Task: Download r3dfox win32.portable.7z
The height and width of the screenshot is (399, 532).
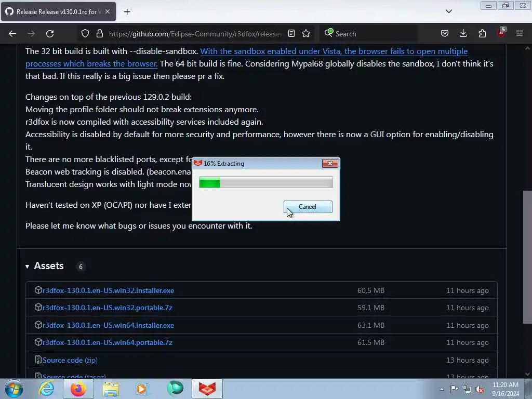Action: pos(108,308)
